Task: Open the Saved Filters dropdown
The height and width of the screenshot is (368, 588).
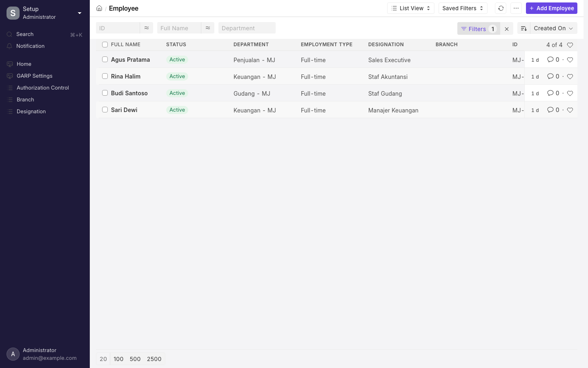Action: click(463, 8)
